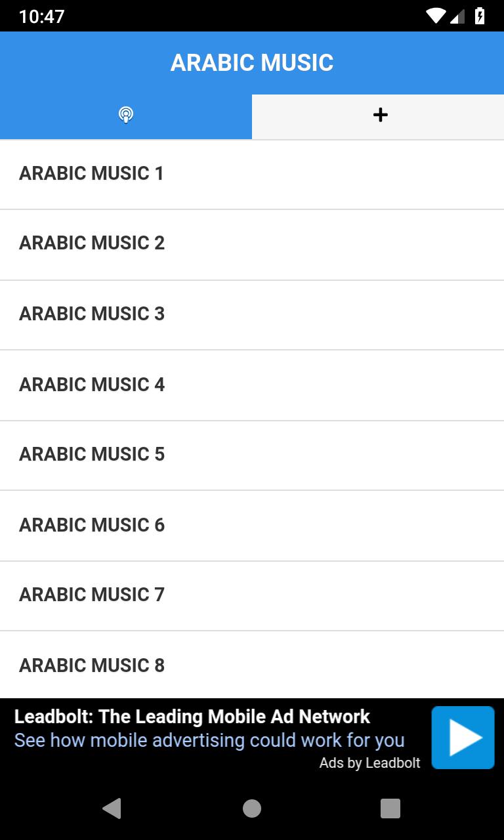Screen dimensions: 504x840
Task: Select ARABIC MUSIC 2 from list
Action: click(x=252, y=244)
